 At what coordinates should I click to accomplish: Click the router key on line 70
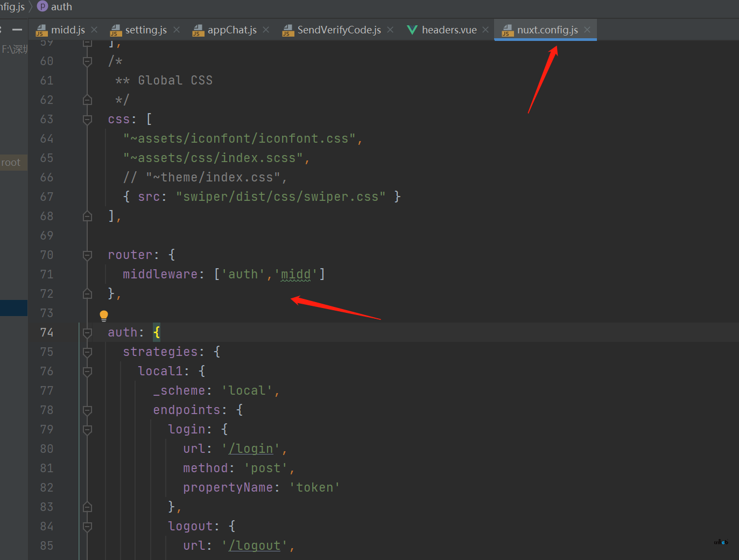coord(130,255)
